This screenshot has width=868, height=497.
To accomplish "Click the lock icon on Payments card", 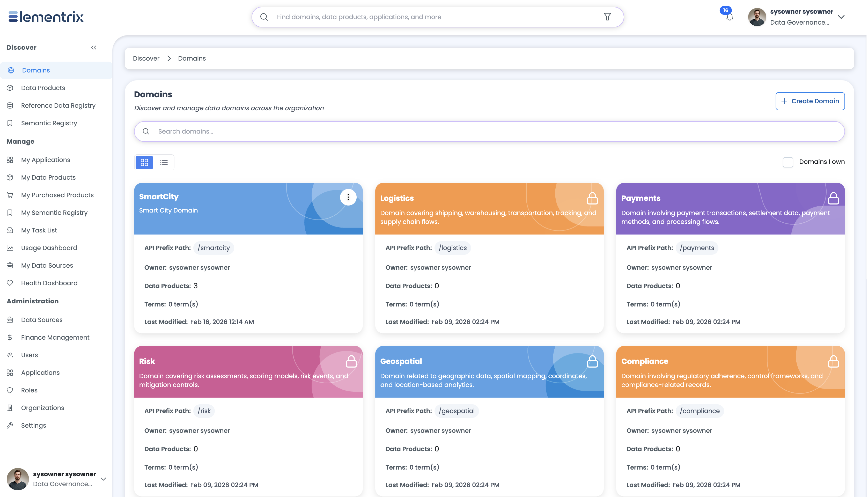I will (833, 198).
